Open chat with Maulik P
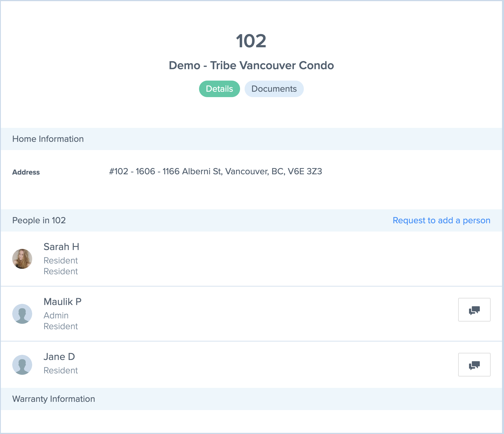 click(474, 310)
